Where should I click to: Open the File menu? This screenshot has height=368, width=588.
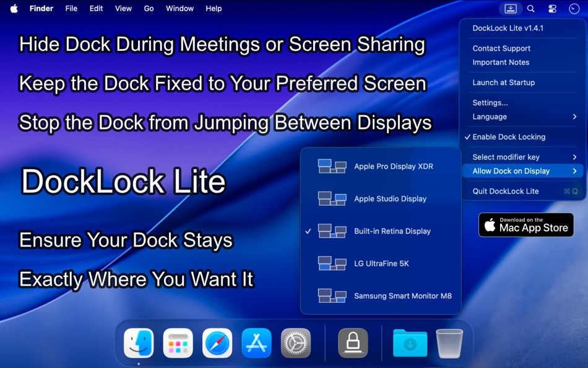(x=71, y=8)
